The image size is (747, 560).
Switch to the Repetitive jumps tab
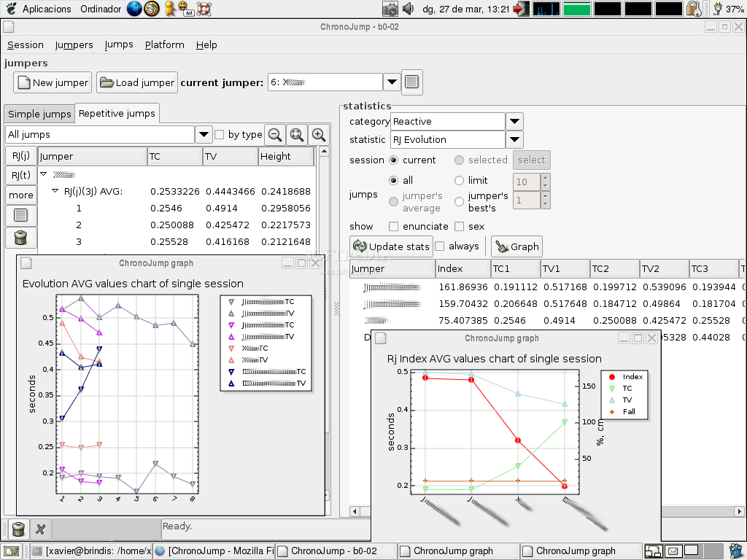click(x=117, y=113)
